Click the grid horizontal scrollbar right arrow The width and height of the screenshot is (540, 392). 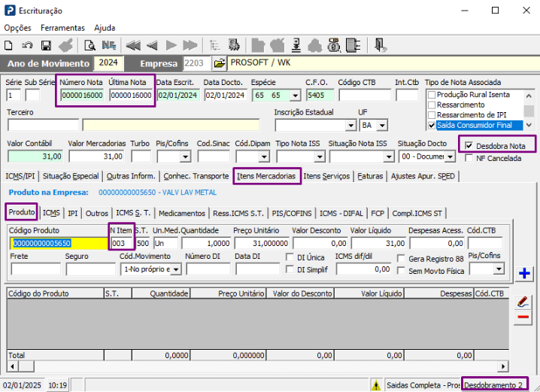point(503,366)
